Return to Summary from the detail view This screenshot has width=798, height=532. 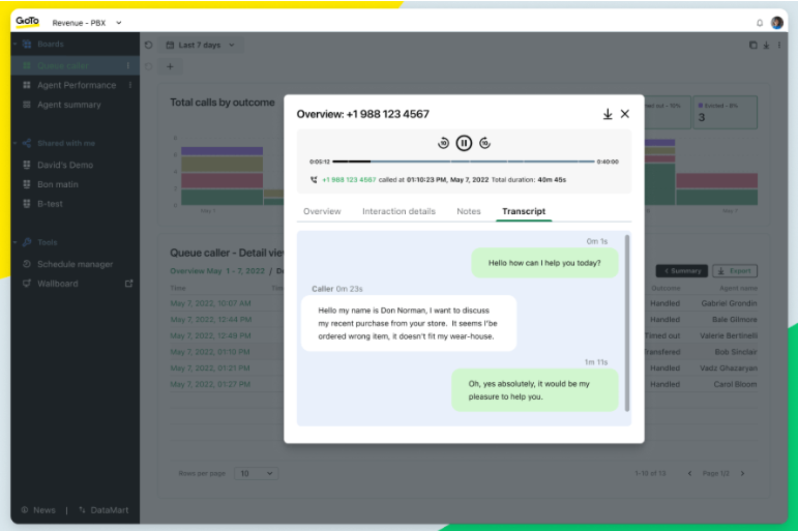682,271
